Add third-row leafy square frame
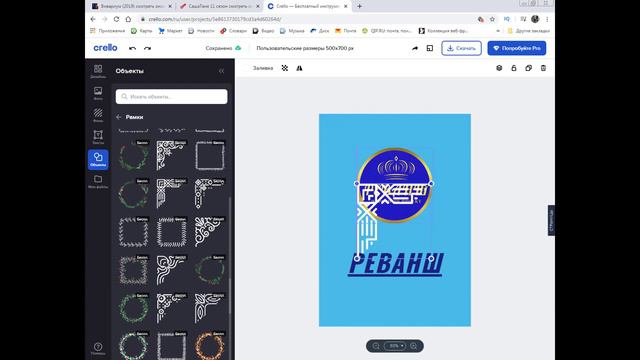Viewport: 640px width, 360px height. click(x=133, y=232)
